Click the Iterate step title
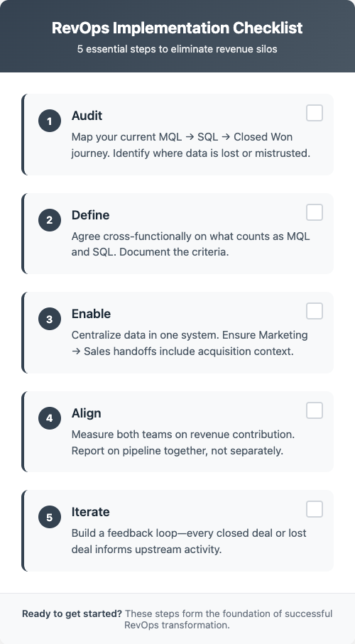 coord(90,512)
